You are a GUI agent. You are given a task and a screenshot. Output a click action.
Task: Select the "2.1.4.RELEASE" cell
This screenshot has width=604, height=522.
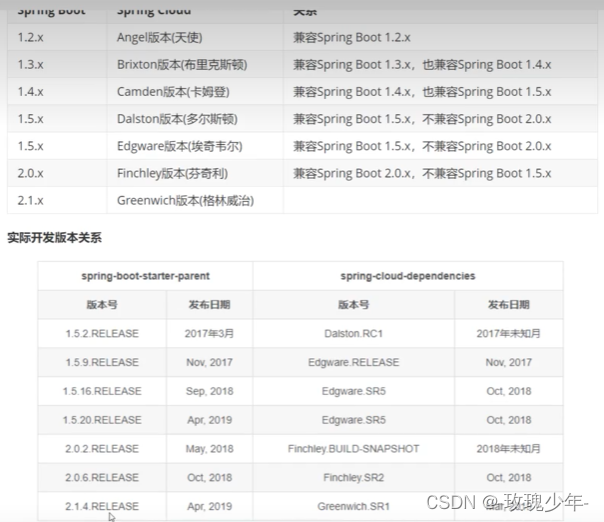[x=102, y=507]
